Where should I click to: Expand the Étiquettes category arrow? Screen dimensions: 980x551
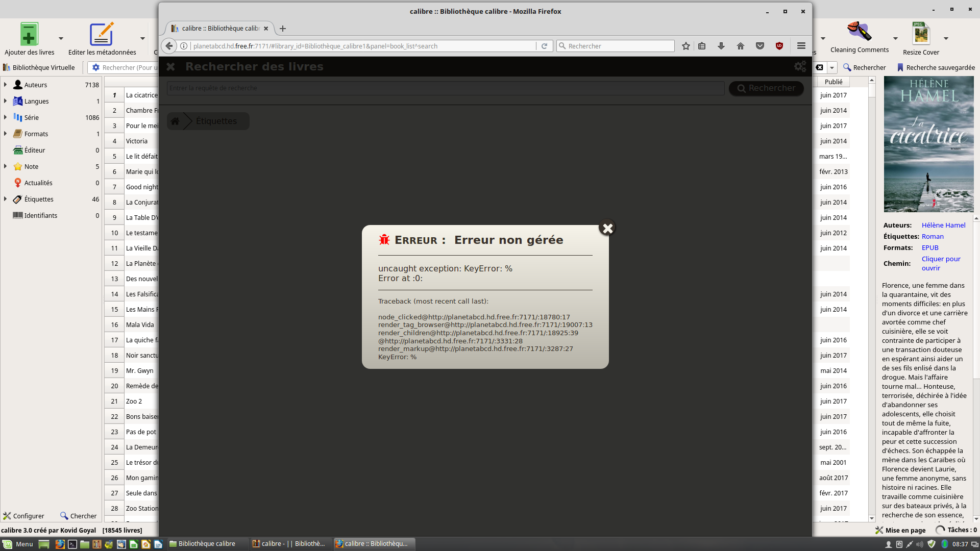coord(5,199)
